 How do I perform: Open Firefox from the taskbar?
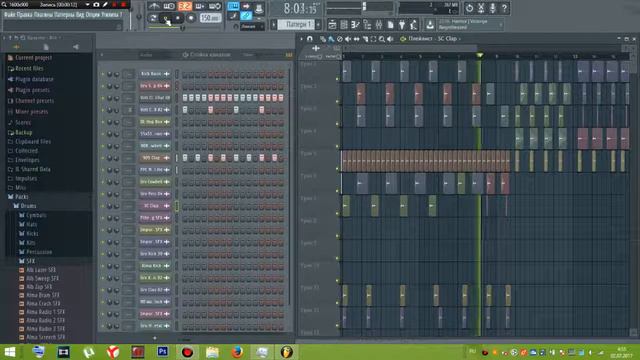click(237, 351)
